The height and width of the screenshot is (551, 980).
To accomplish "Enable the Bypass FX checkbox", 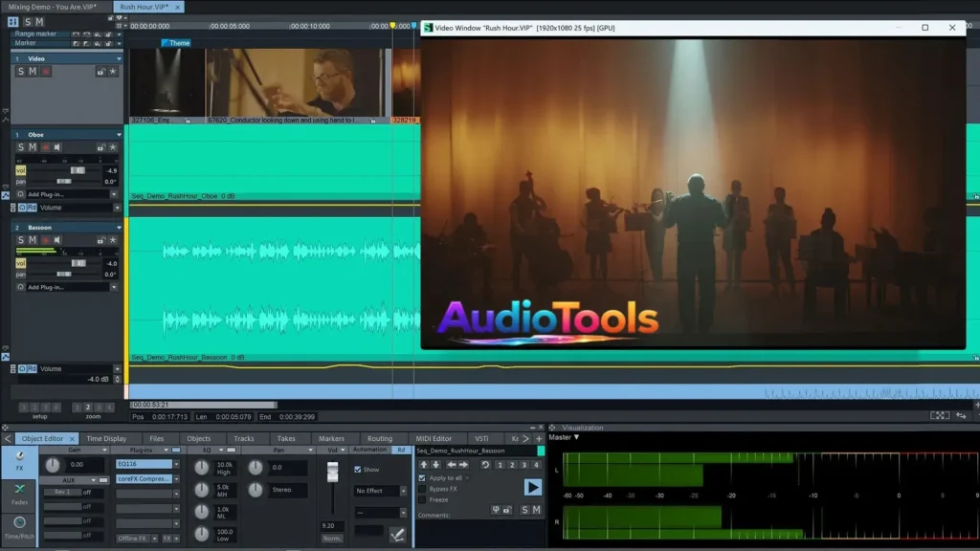I will (422, 489).
